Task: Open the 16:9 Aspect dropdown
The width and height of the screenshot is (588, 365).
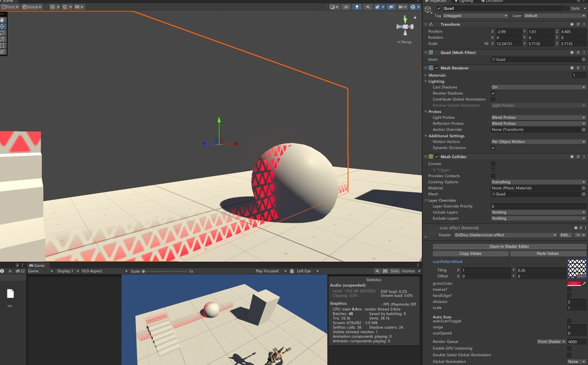Action: [105, 271]
